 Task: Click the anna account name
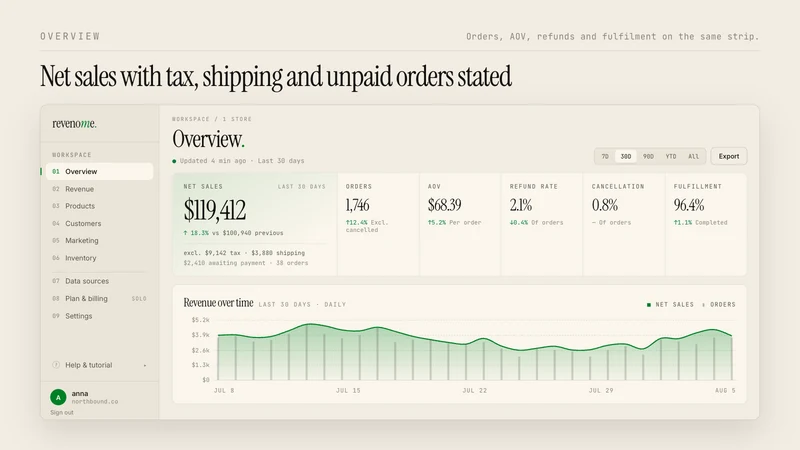coord(80,393)
